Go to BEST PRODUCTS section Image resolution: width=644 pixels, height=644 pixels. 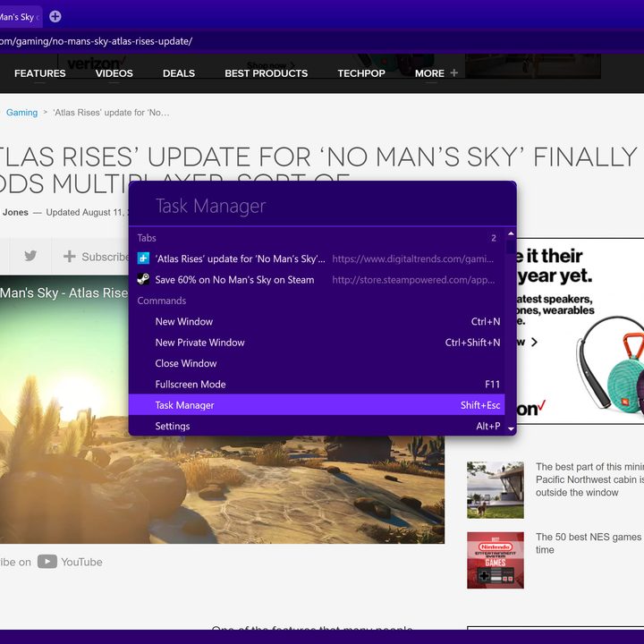tap(266, 73)
